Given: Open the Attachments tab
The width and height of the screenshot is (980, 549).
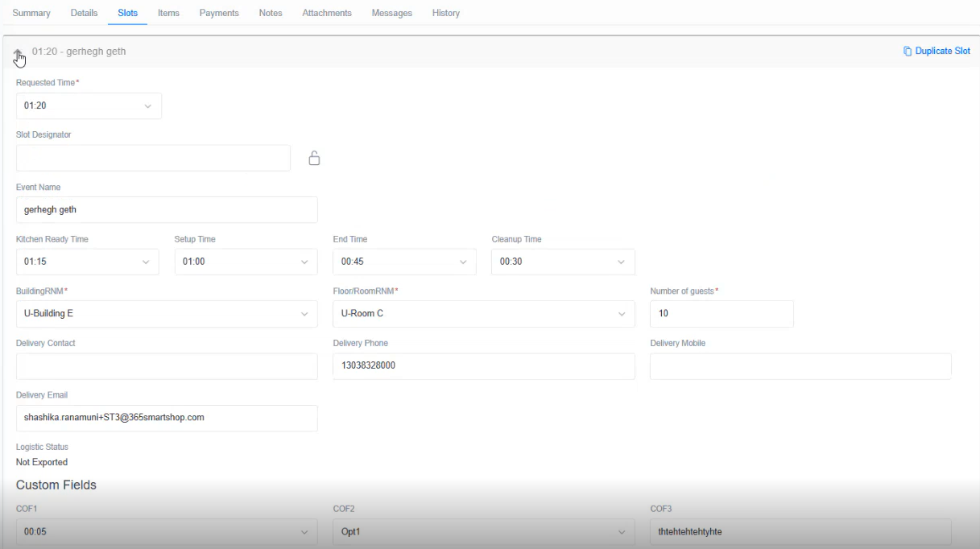Looking at the screenshot, I should coord(326,13).
